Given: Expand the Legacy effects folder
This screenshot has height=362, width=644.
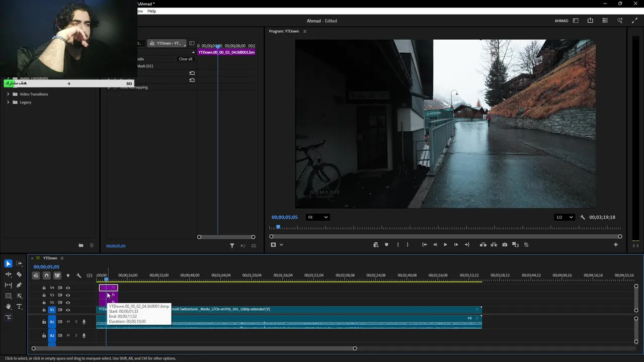Looking at the screenshot, I should [8, 102].
